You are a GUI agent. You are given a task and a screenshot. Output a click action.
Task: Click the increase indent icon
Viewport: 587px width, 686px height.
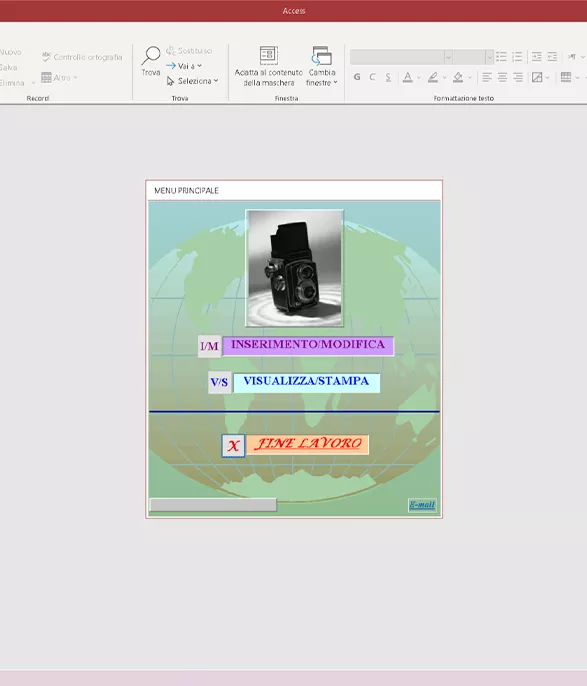pyautogui.click(x=537, y=57)
